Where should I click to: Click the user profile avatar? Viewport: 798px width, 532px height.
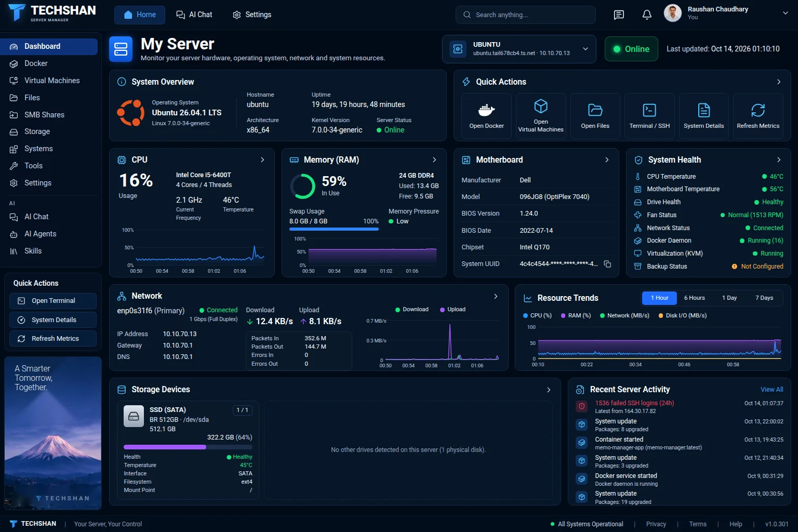[673, 13]
